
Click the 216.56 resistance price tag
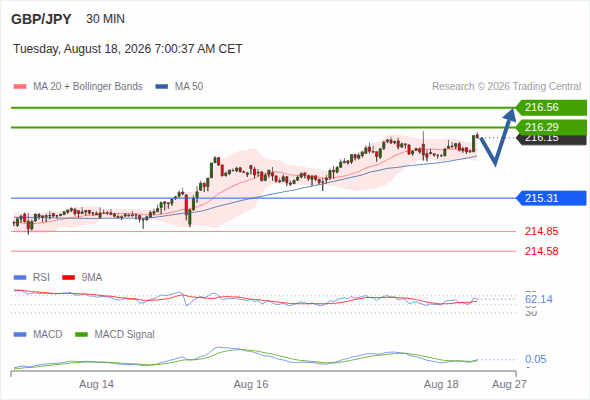pos(551,107)
